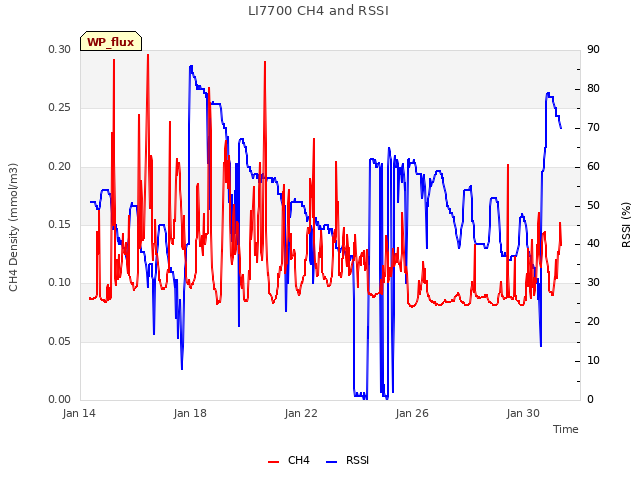Click the 0.25 left axis tick label
The width and height of the screenshot is (640, 480).
(x=60, y=108)
